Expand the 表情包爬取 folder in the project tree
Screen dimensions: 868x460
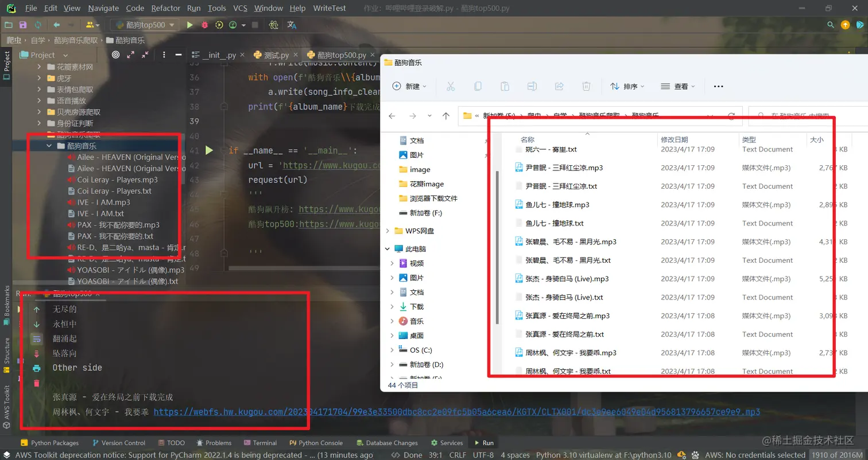point(39,89)
